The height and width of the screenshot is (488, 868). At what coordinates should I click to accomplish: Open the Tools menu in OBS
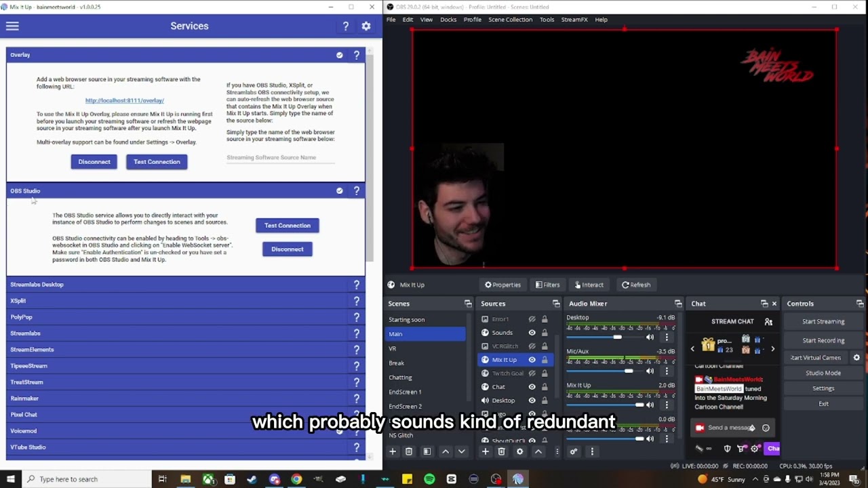547,20
